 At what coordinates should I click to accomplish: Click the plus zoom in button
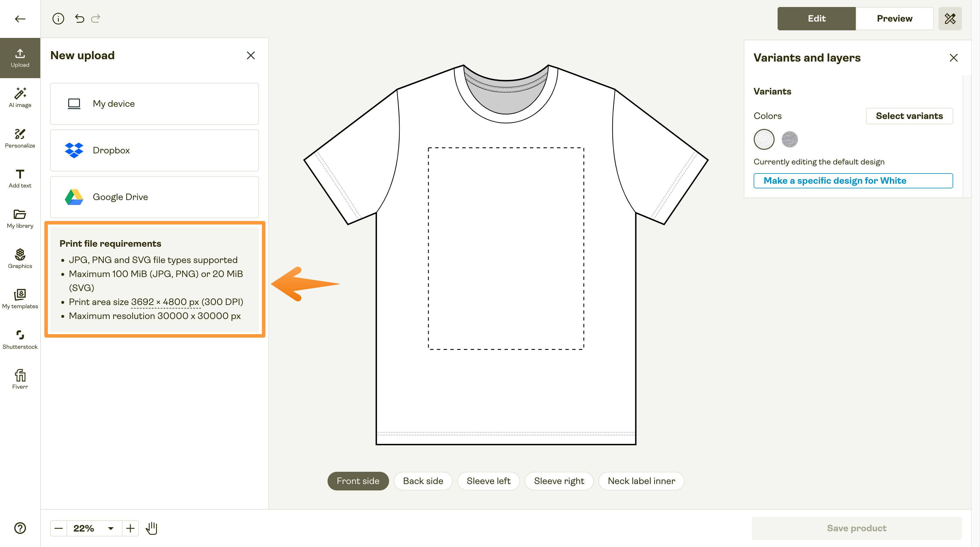(130, 528)
